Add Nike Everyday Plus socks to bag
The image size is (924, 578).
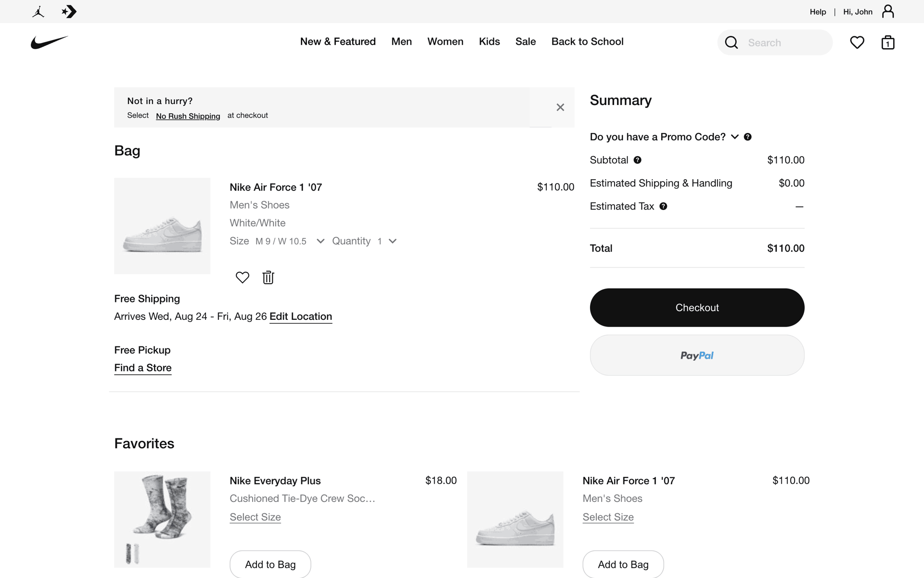coord(270,564)
